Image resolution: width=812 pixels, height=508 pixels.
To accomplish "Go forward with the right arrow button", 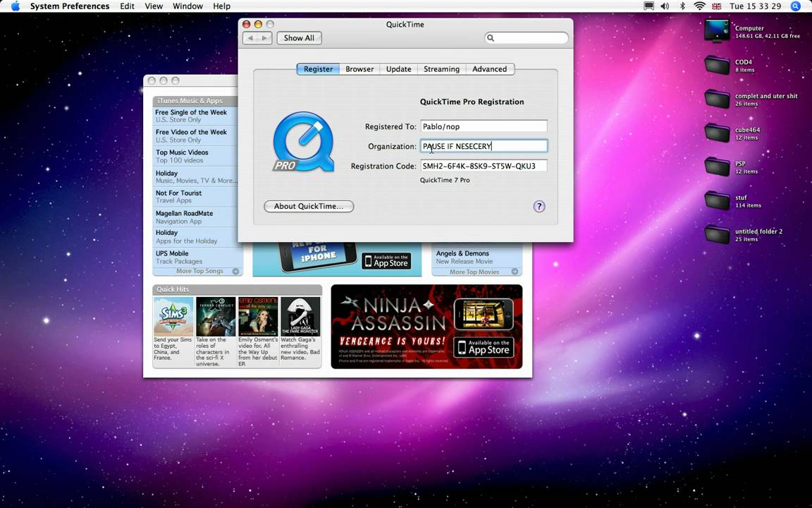I will pos(264,38).
